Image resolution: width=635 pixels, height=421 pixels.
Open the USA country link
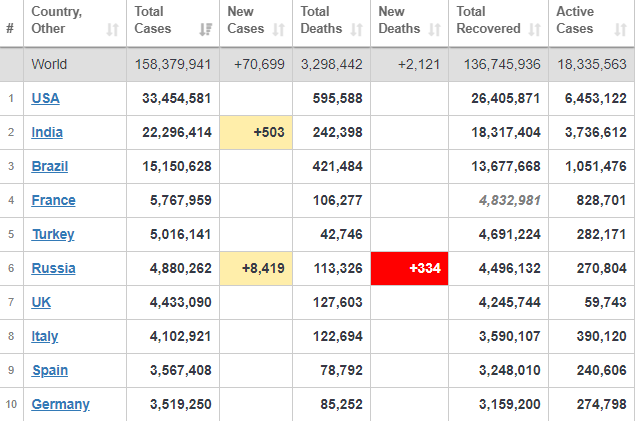pos(45,98)
